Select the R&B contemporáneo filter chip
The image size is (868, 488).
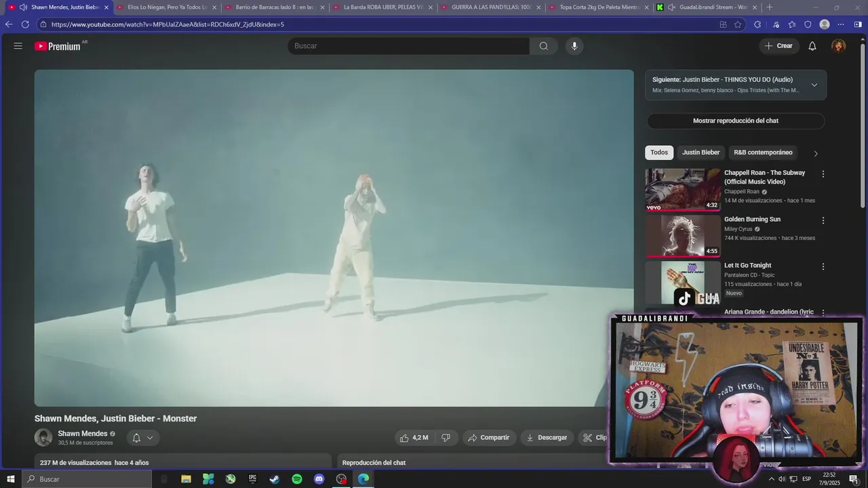click(763, 152)
